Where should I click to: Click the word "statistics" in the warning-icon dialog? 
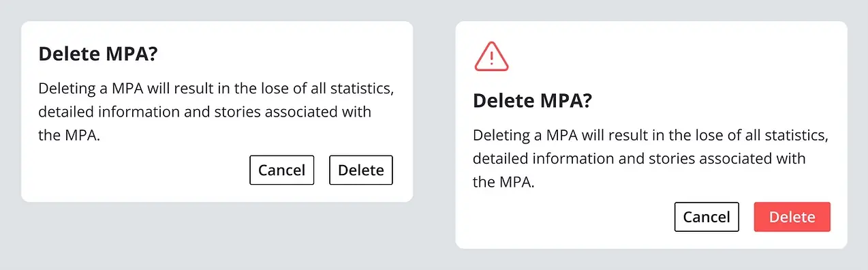pyautogui.click(x=794, y=135)
